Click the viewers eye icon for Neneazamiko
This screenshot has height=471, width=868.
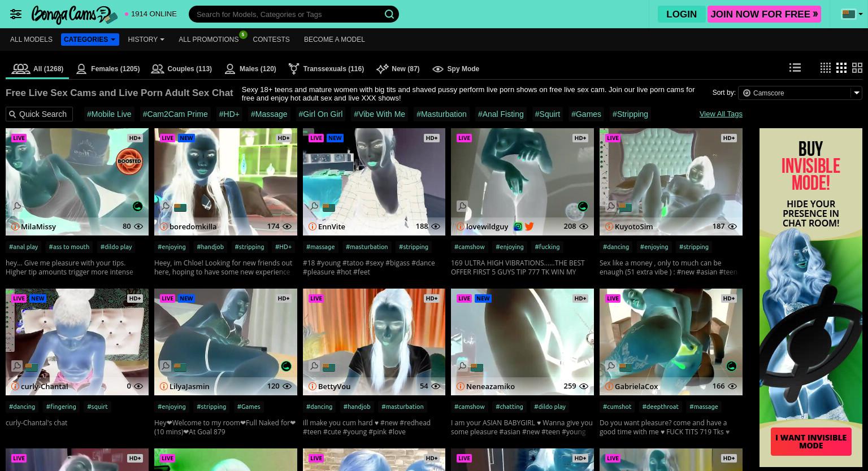[x=584, y=386]
